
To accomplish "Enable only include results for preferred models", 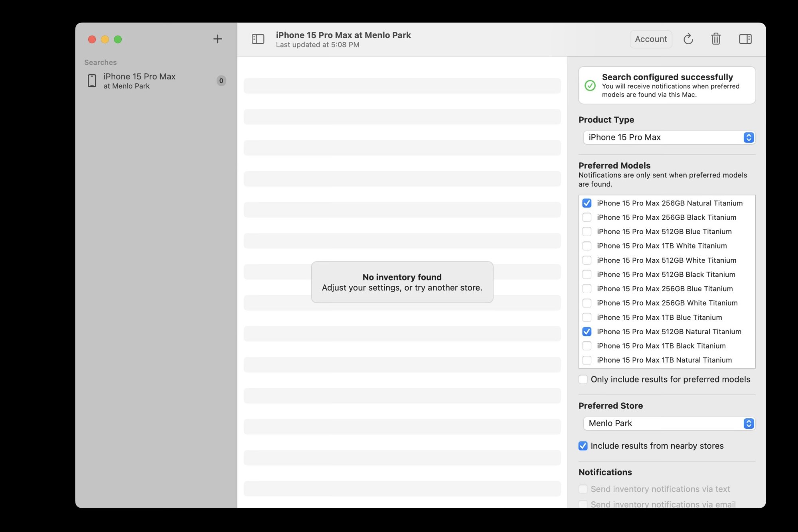I will pos(583,379).
